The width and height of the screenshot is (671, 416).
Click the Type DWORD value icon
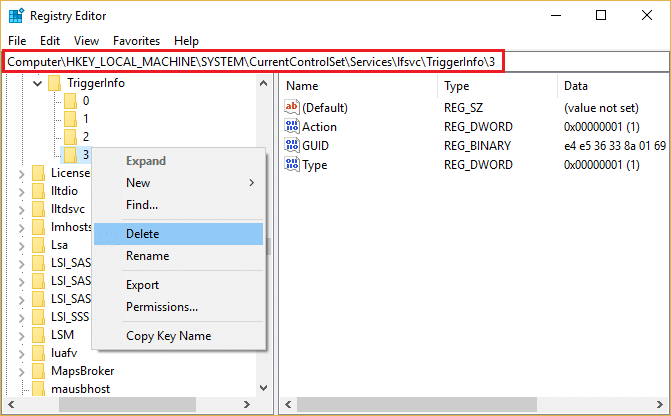(x=292, y=164)
